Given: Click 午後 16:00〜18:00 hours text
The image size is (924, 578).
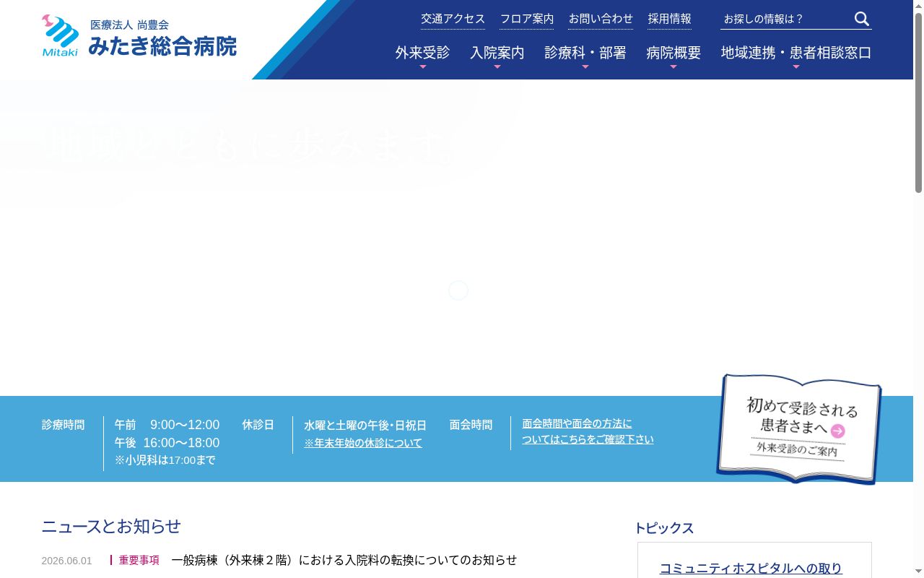Looking at the screenshot, I should 167,443.
